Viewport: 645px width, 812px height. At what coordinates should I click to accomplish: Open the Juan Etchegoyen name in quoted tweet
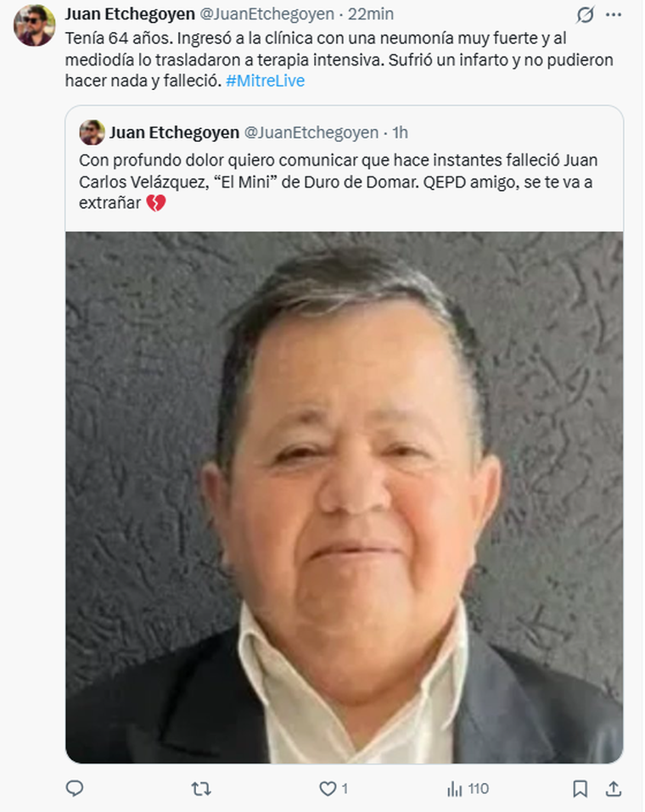tap(174, 132)
